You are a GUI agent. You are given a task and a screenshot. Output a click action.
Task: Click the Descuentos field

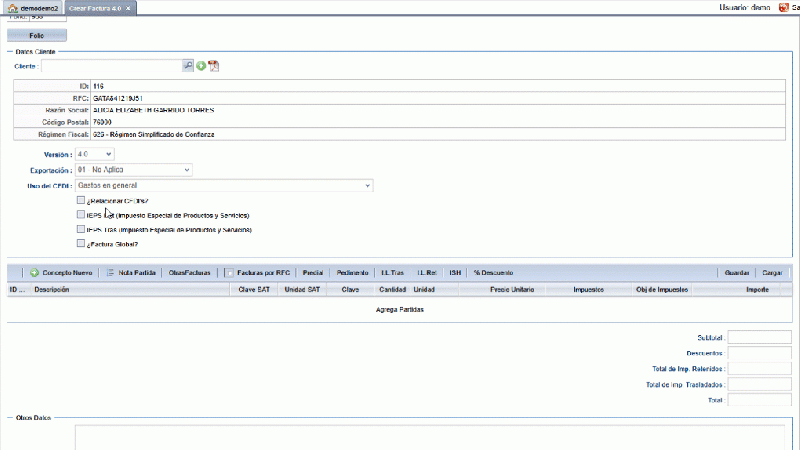point(759,353)
